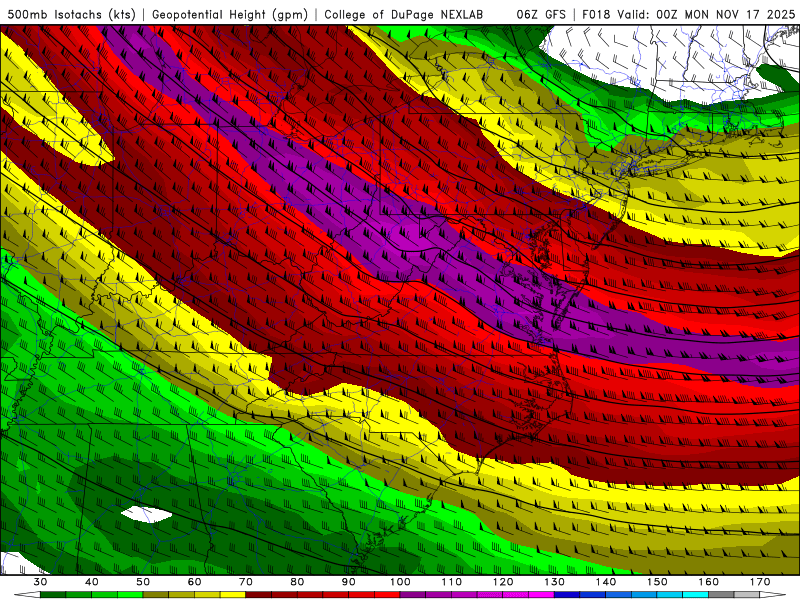The image size is (800, 600).
Task: Click the bright yellow legend swatch just below 70
Action: click(233, 595)
